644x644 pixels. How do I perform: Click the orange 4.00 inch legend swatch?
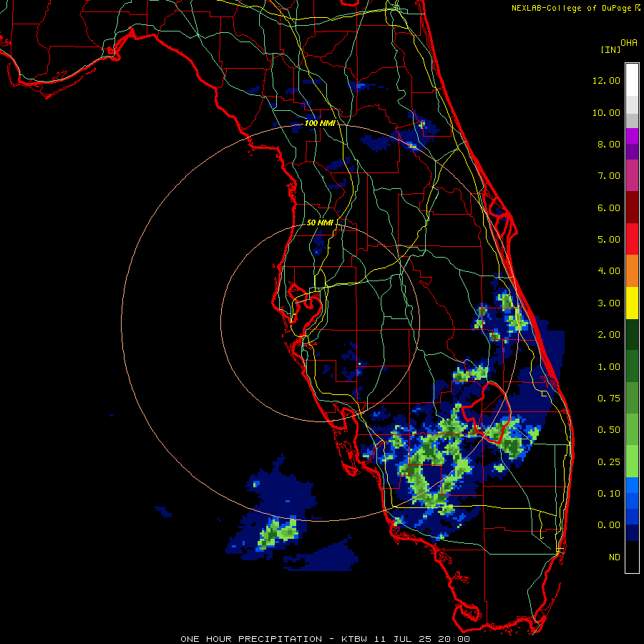pyautogui.click(x=632, y=271)
